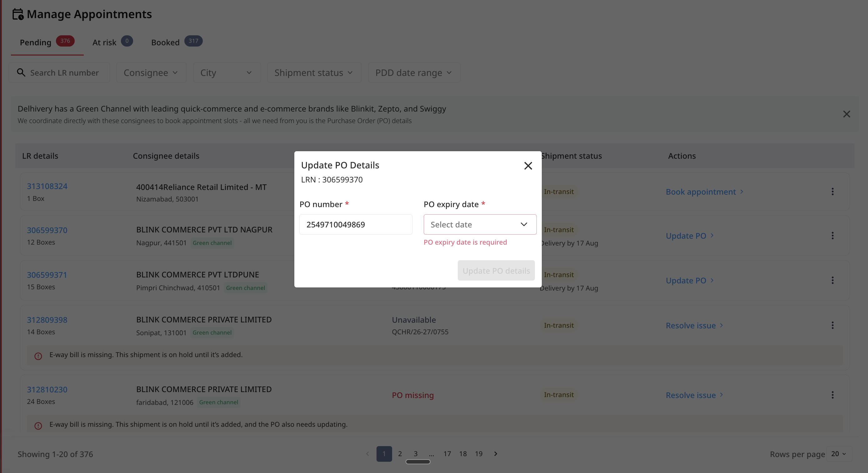Click the 'Showing 1-20 of 376' text

[x=55, y=454]
